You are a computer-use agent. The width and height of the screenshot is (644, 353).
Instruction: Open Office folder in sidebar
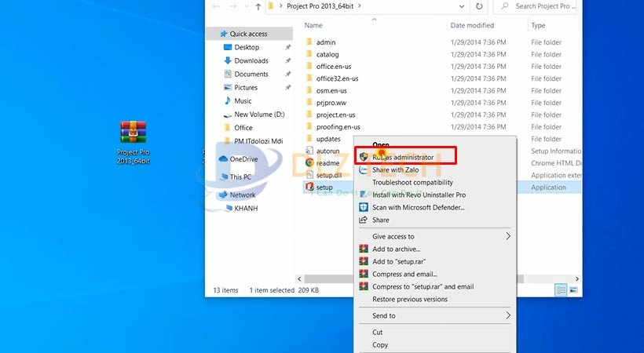coord(243,128)
